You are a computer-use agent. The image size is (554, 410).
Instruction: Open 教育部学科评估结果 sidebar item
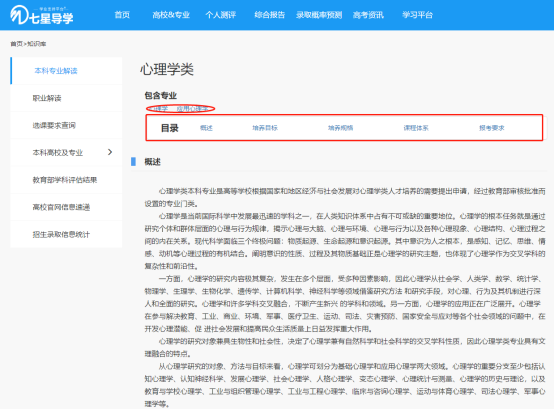coord(65,180)
